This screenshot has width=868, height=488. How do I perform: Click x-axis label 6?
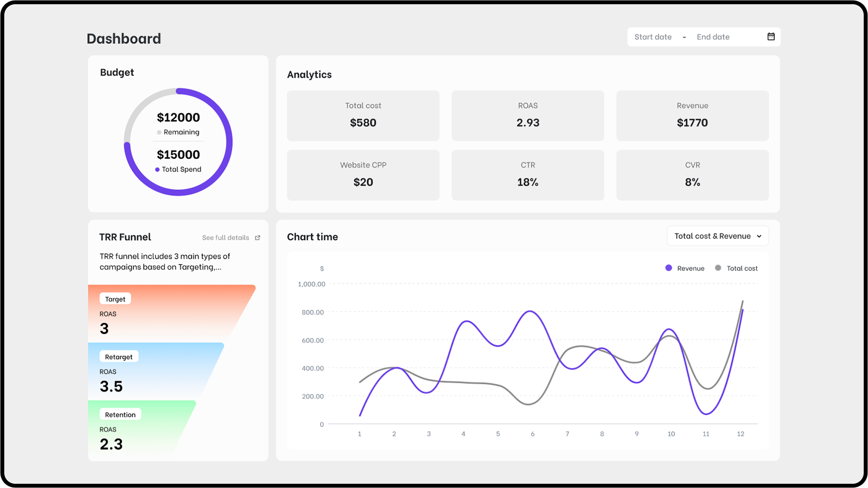click(x=533, y=434)
